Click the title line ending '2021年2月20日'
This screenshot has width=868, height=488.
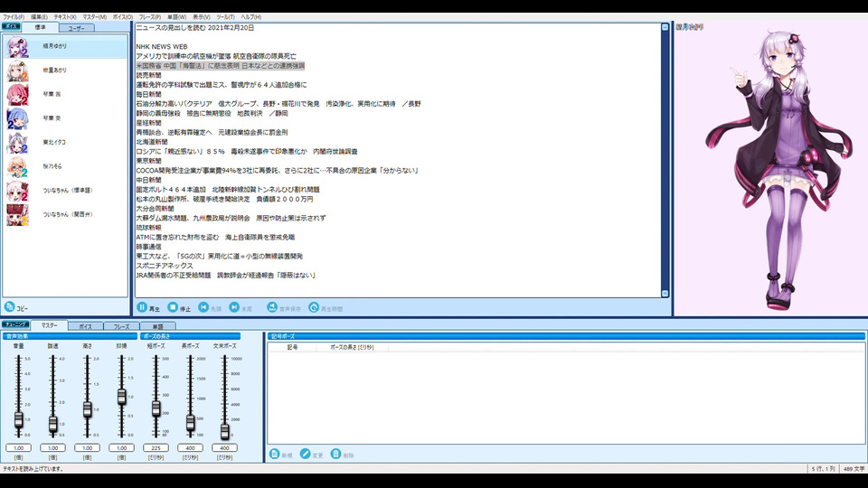[x=195, y=28]
